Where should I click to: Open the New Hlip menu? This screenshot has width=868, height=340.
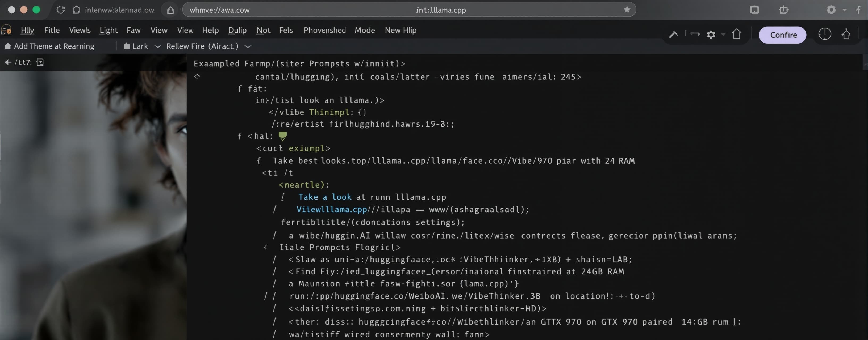pyautogui.click(x=401, y=30)
